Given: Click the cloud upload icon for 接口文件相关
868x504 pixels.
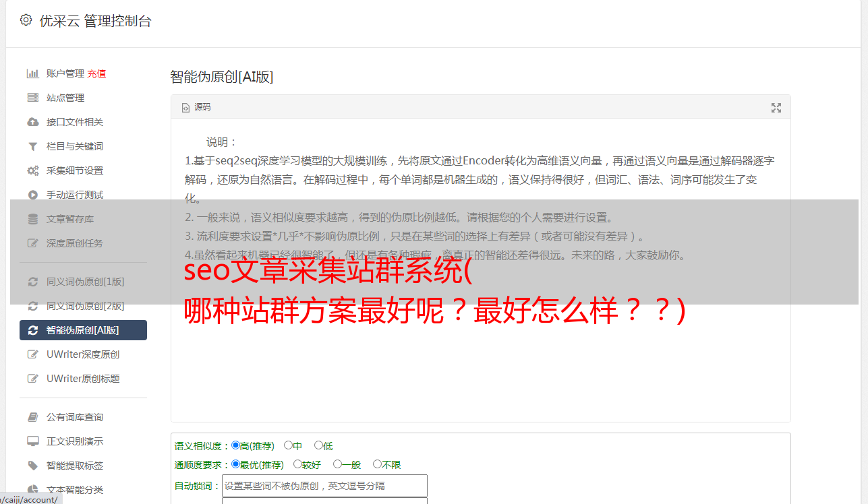Looking at the screenshot, I should click(x=32, y=122).
